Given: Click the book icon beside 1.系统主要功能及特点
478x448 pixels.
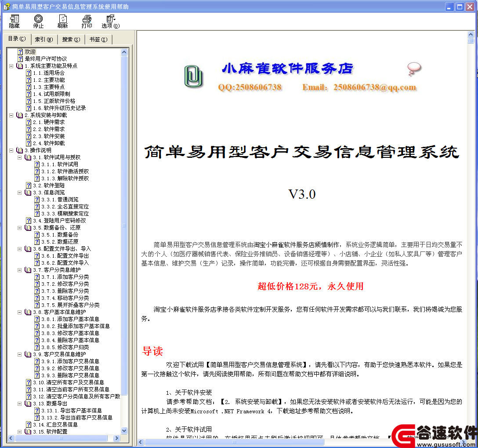Looking at the screenshot, I should (x=20, y=66).
